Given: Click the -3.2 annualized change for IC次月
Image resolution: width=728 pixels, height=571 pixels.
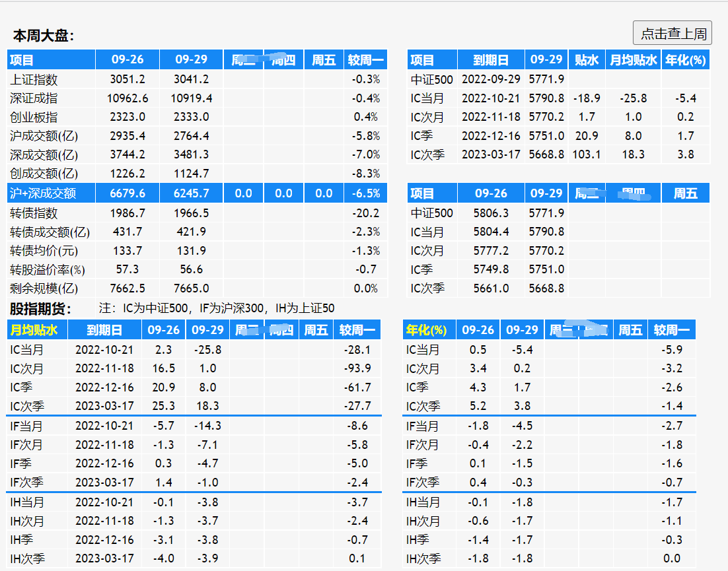Looking at the screenshot, I should tap(672, 368).
